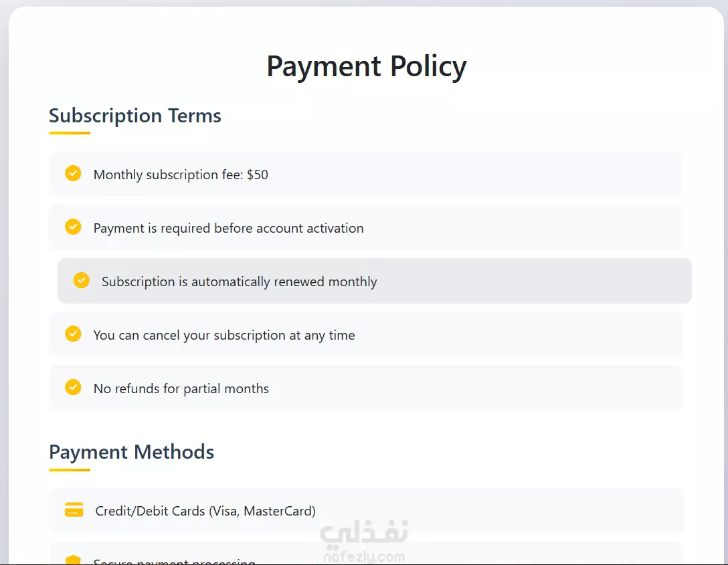Click the Secure payment processing text
The image size is (728, 565).
[174, 561]
